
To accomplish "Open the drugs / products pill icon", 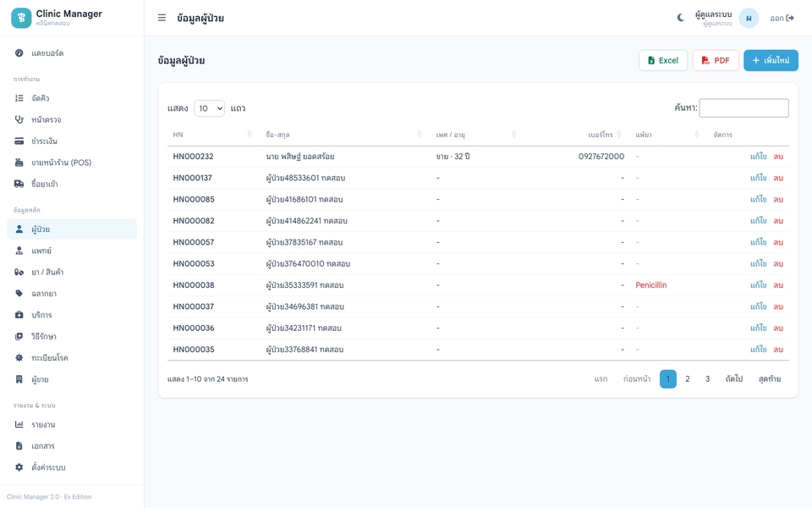I will 19,272.
